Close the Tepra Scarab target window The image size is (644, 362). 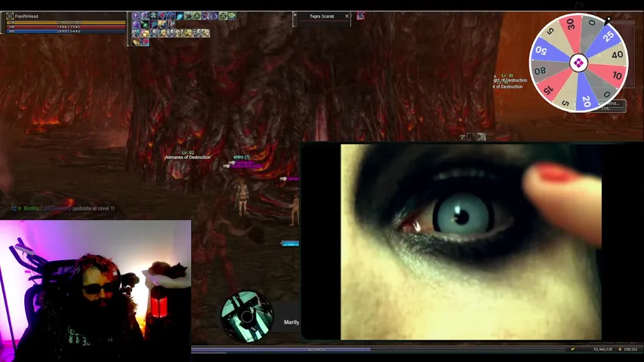[347, 17]
